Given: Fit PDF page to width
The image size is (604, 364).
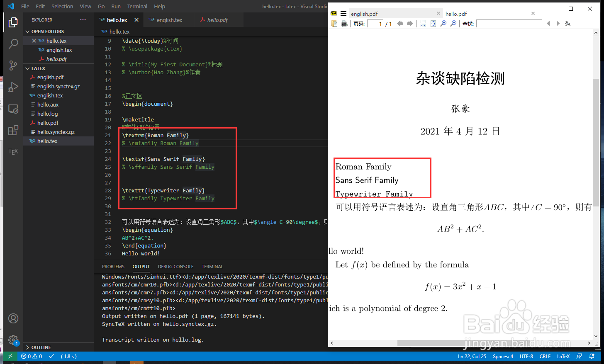Looking at the screenshot, I should 423,24.
